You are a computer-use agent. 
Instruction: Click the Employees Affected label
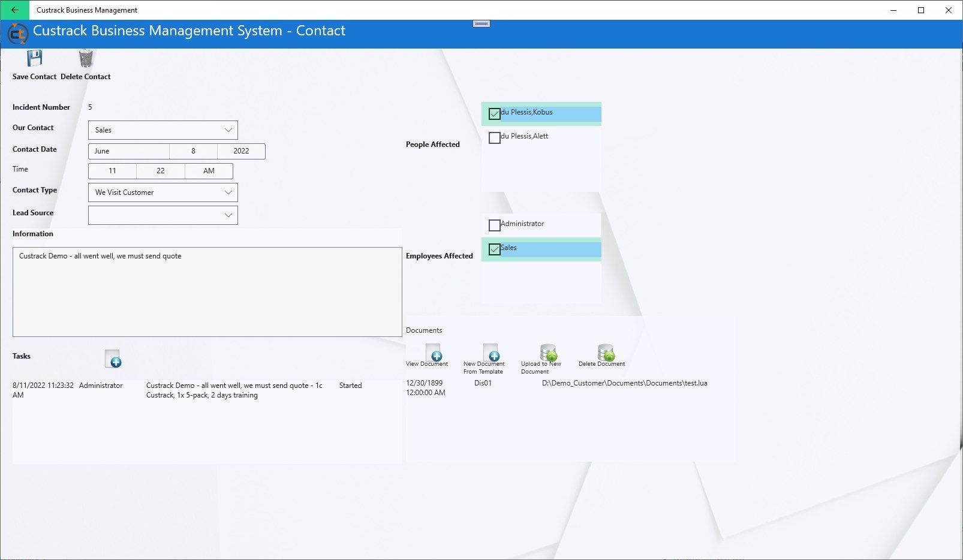(440, 256)
